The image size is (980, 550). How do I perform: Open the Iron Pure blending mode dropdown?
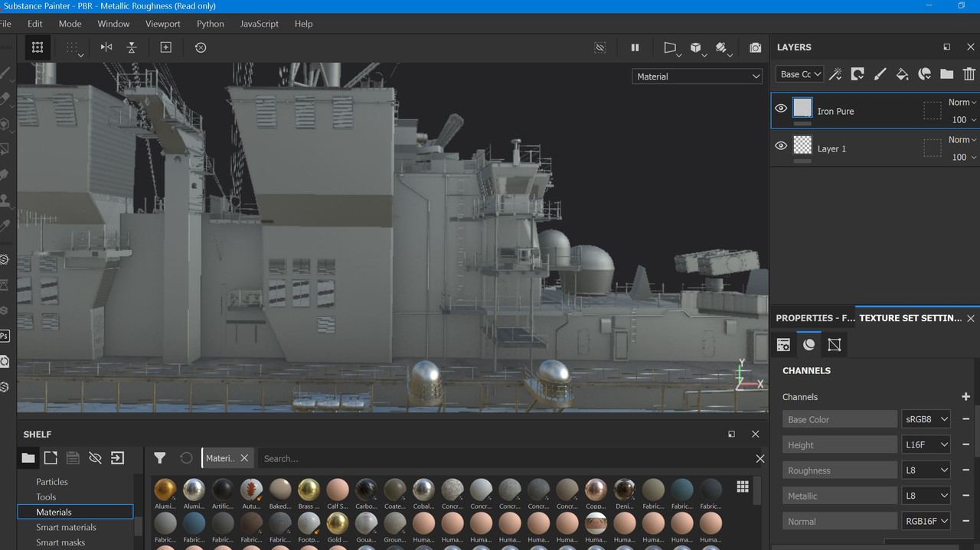[x=962, y=103]
